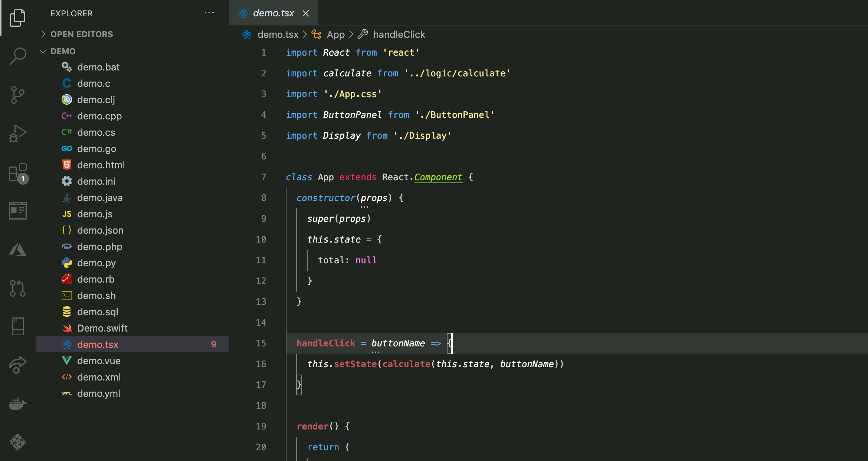Close the demo.tsx tab
The height and width of the screenshot is (461, 868).
[x=306, y=13]
